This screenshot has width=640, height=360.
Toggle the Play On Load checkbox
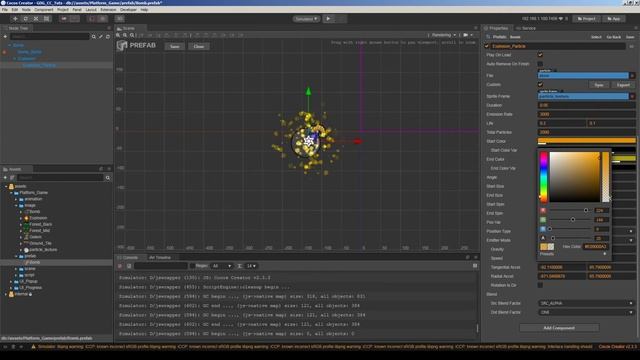coord(540,55)
